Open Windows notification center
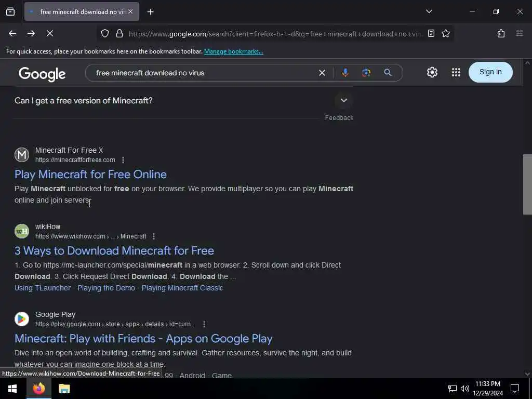The width and height of the screenshot is (532, 399). click(x=515, y=389)
